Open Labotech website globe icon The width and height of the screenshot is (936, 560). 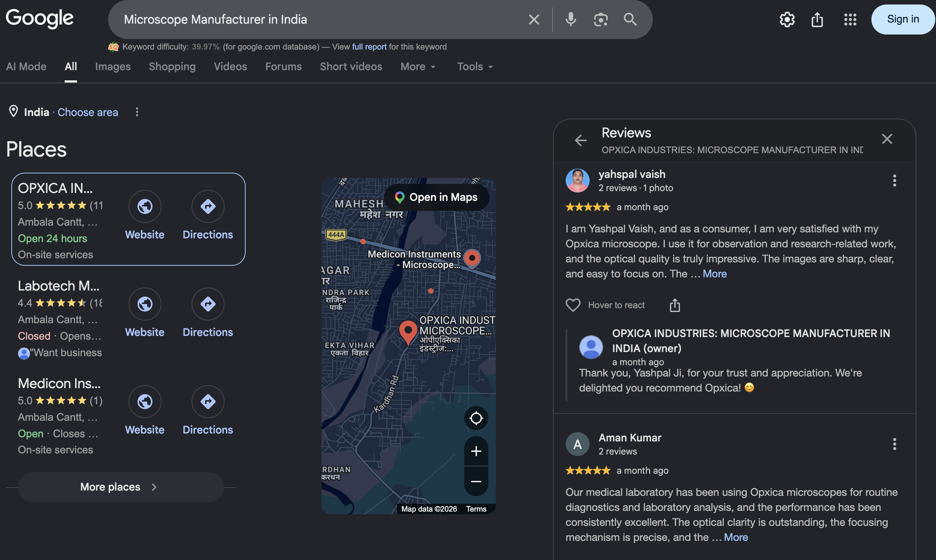click(x=145, y=304)
